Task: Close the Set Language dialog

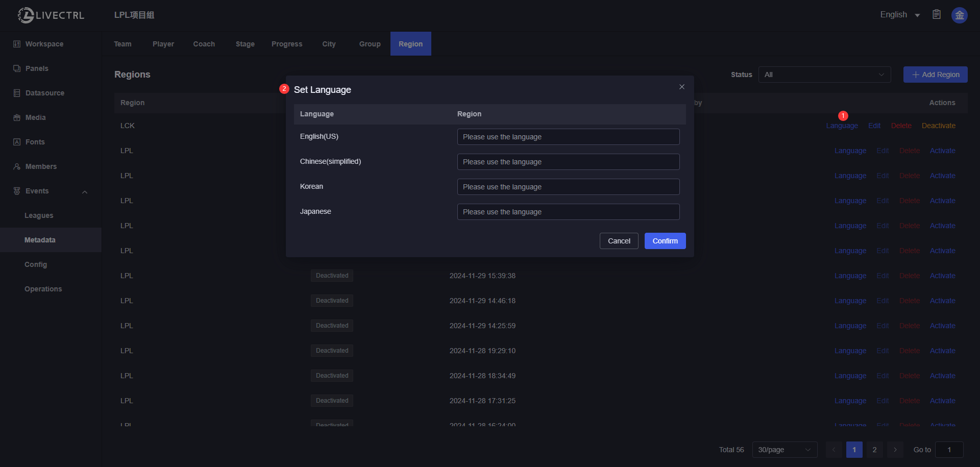Action: 681,87
